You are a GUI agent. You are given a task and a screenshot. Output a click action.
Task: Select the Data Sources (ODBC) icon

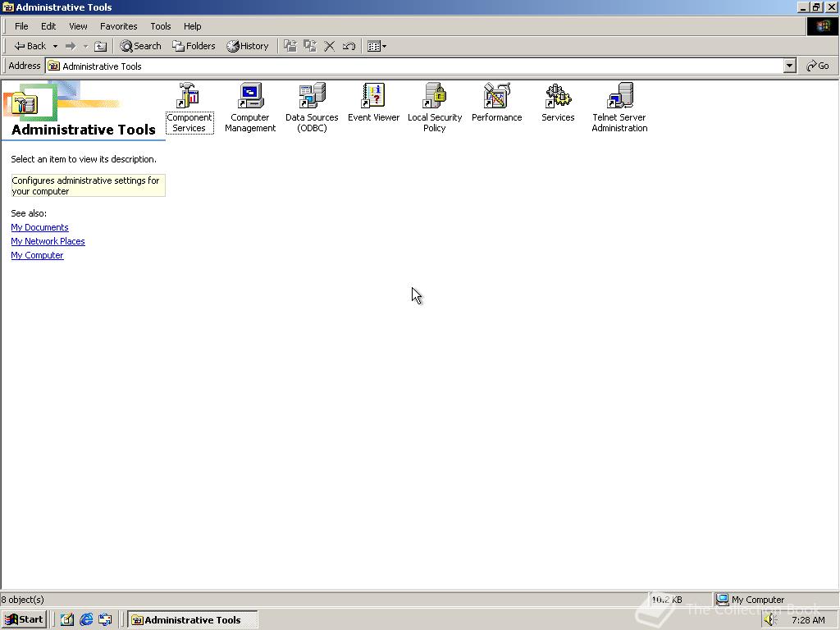[312, 96]
